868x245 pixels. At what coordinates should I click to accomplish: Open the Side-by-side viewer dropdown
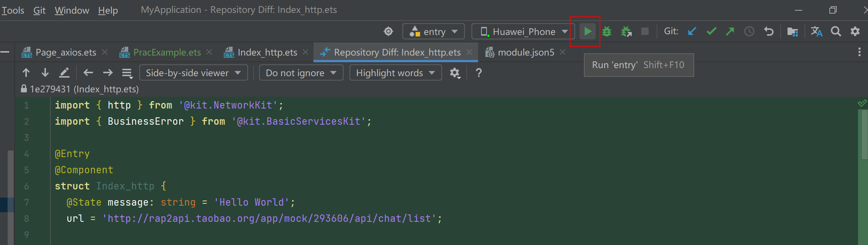(x=194, y=72)
